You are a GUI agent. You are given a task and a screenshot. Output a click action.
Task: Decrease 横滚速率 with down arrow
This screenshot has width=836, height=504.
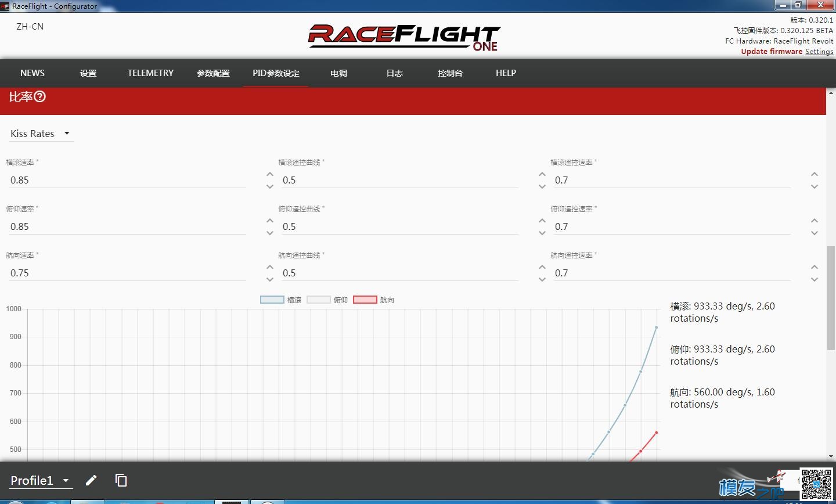coord(270,186)
